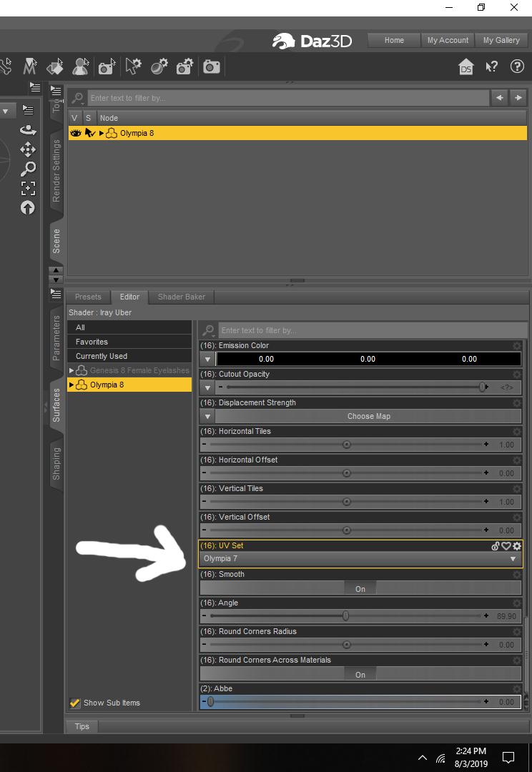This screenshot has width=532, height=772.
Task: Open Windows notification center icon
Action: pos(508,757)
